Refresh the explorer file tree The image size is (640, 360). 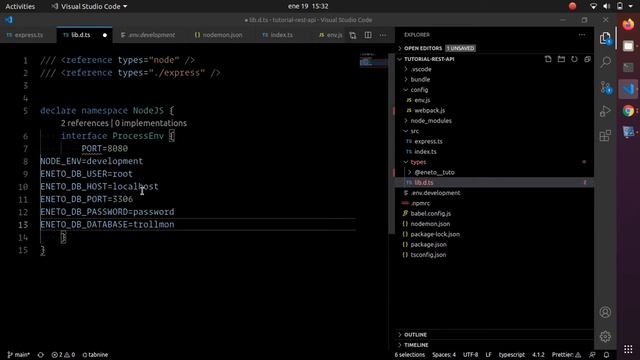click(x=574, y=59)
